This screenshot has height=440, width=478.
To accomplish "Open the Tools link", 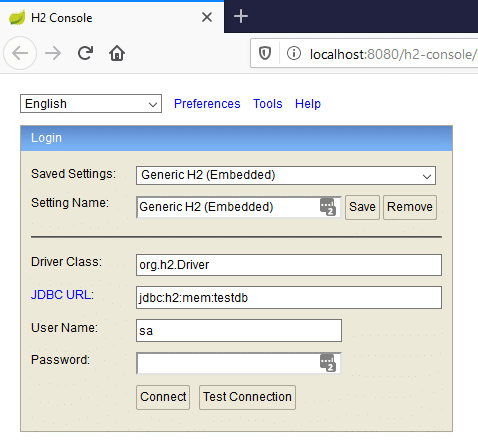I will [x=268, y=104].
